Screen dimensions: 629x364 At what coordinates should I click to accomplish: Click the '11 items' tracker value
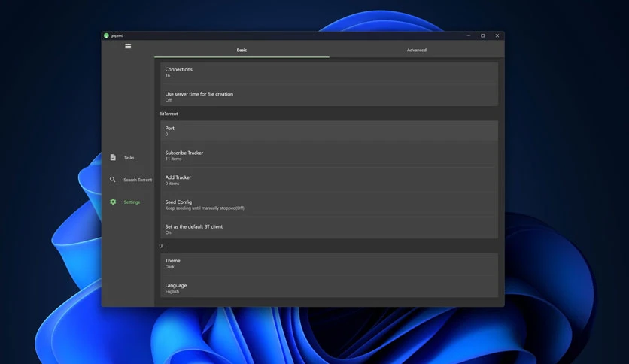173,159
